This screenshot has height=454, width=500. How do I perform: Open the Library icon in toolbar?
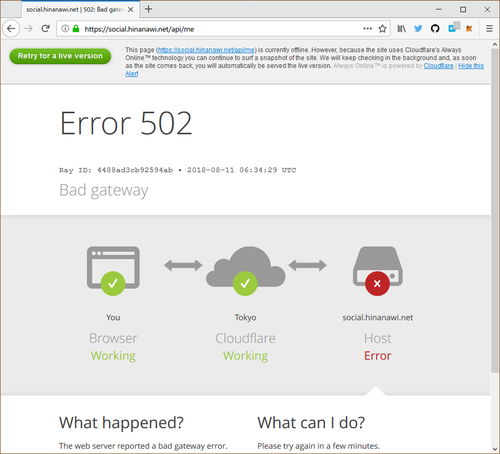[x=401, y=29]
